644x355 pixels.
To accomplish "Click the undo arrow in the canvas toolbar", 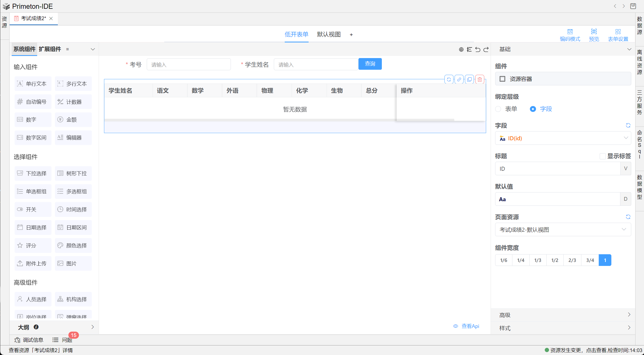I will (x=478, y=50).
